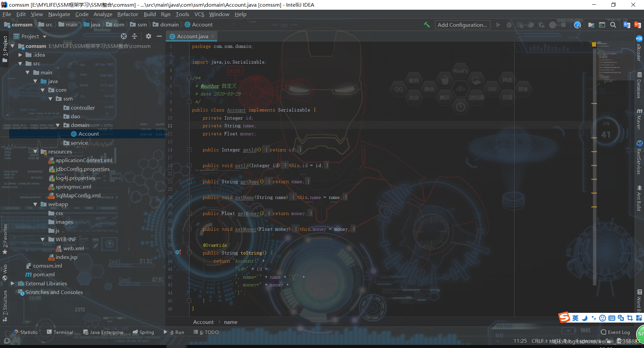
Task: Click the Account breadcrumb below editor
Action: point(203,322)
